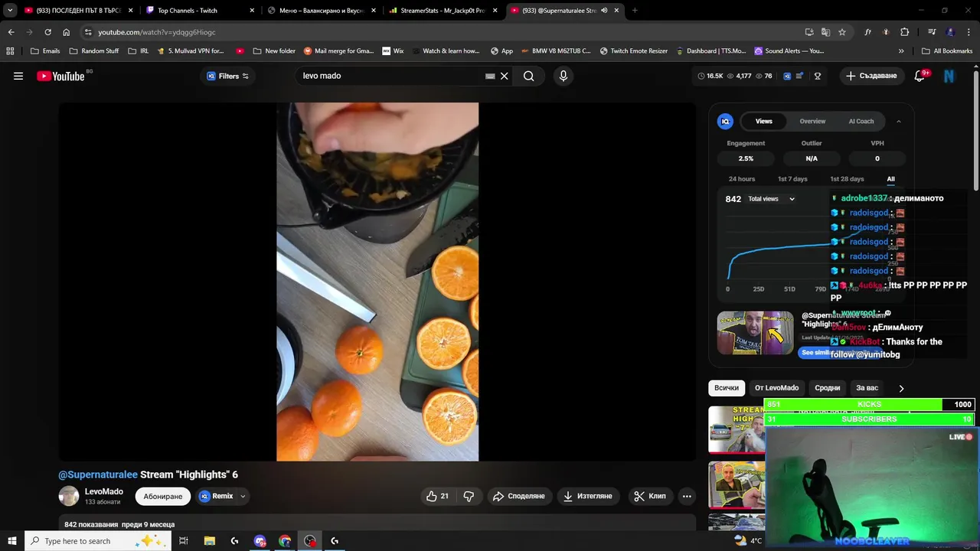Switch to the AI Coach tab
This screenshot has width=980, height=551.
click(861, 121)
